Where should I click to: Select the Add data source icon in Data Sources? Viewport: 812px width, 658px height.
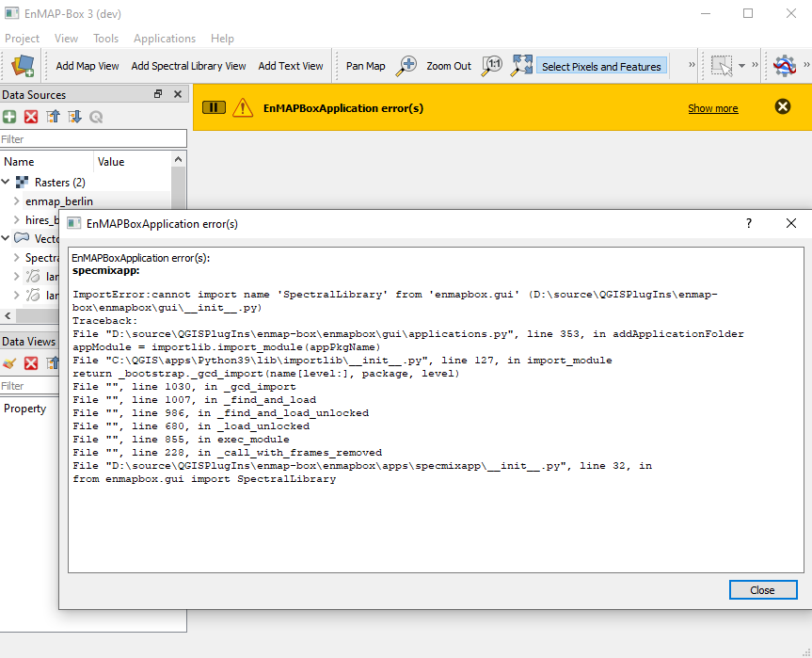click(8, 117)
